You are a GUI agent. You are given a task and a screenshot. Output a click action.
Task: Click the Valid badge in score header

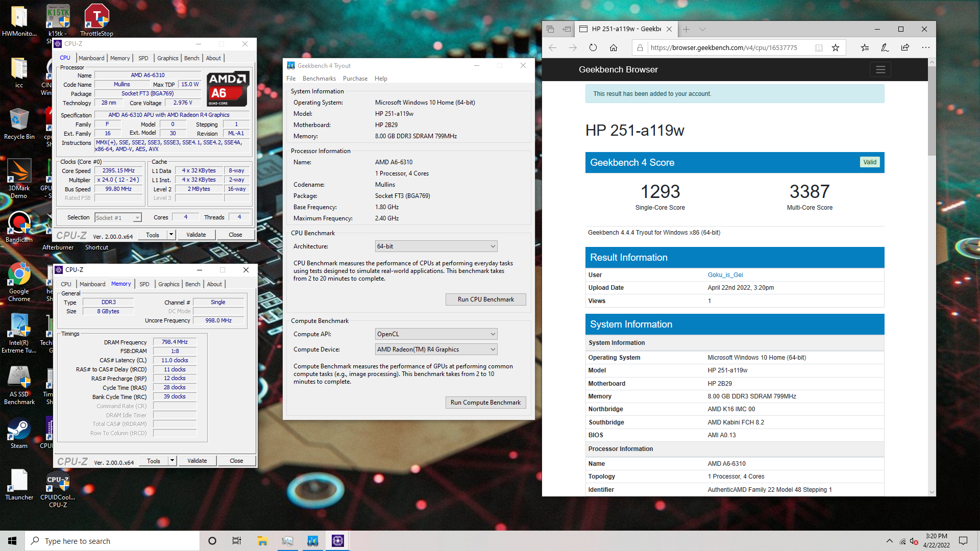click(x=870, y=162)
